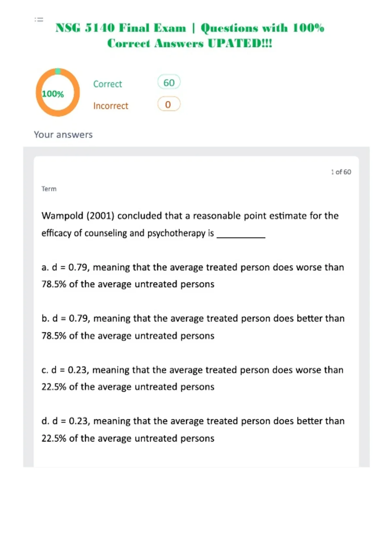Choose answer a: d = 0.79 worse than
The width and height of the screenshot is (392, 556).
point(193,276)
